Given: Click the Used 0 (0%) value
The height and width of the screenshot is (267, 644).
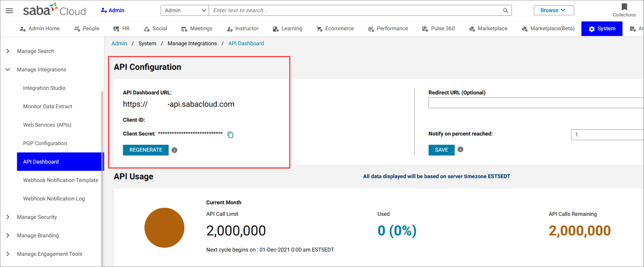Looking at the screenshot, I should click(x=397, y=231).
